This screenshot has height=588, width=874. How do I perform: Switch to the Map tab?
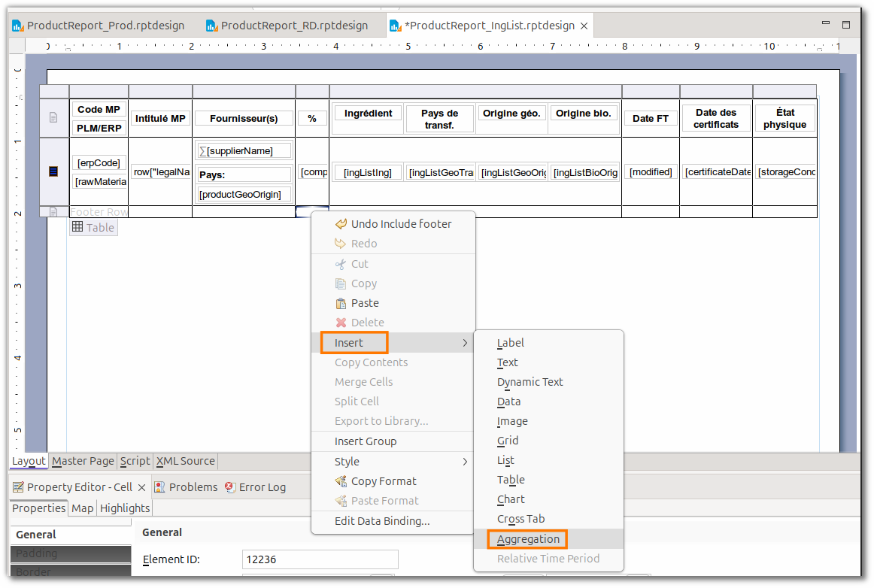click(83, 508)
